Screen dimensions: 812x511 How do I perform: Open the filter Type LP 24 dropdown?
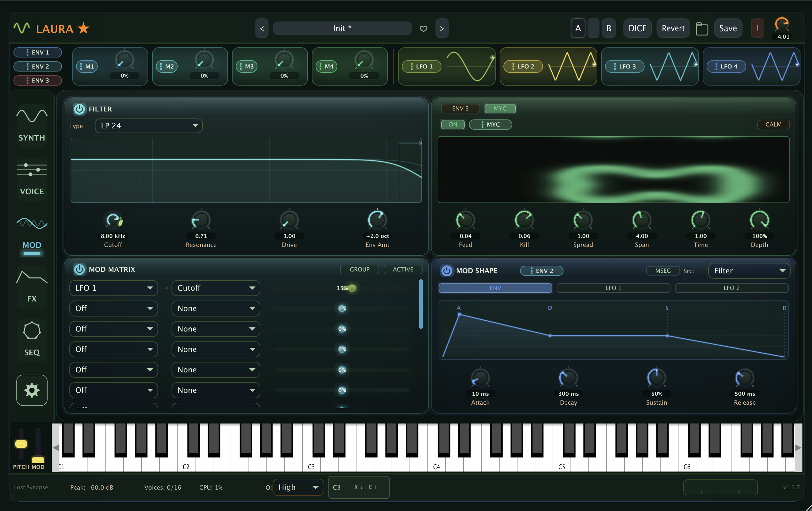[148, 126]
